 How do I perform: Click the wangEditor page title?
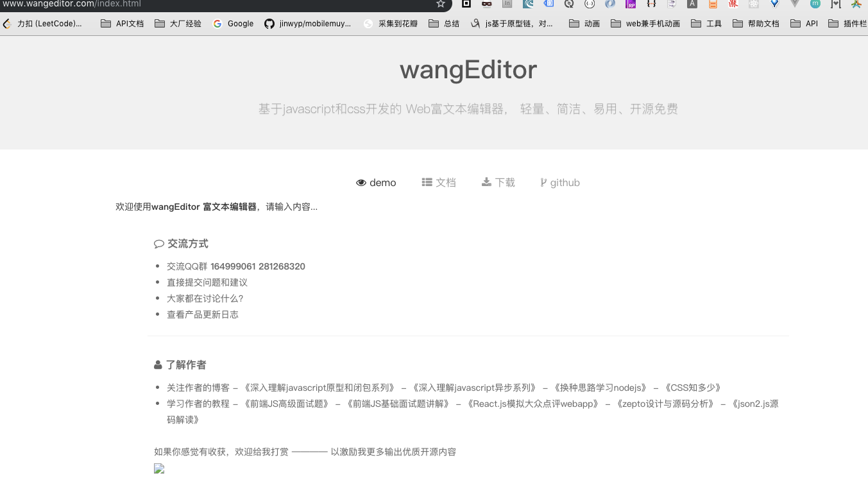(468, 69)
